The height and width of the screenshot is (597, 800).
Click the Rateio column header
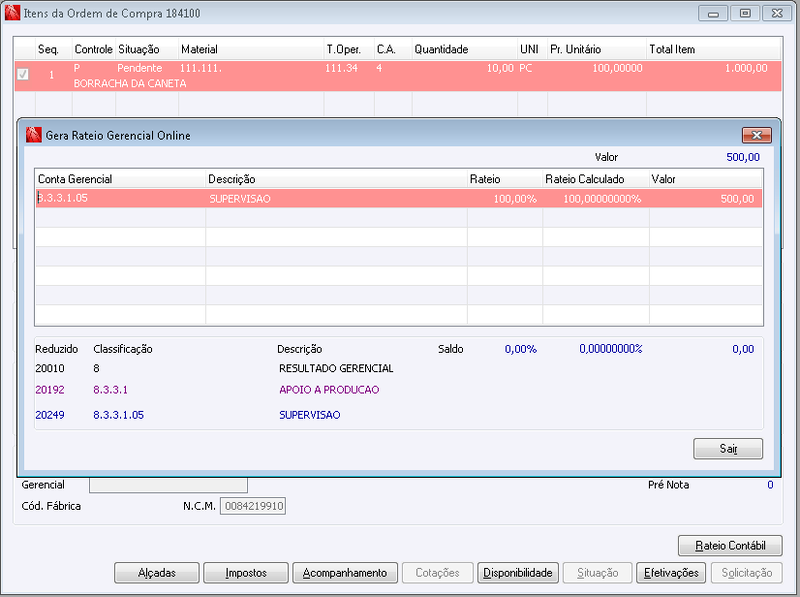coord(505,179)
